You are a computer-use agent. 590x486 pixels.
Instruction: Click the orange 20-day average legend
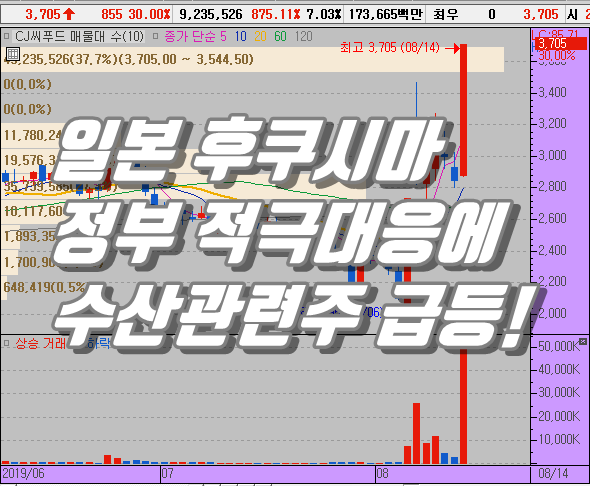click(x=260, y=36)
